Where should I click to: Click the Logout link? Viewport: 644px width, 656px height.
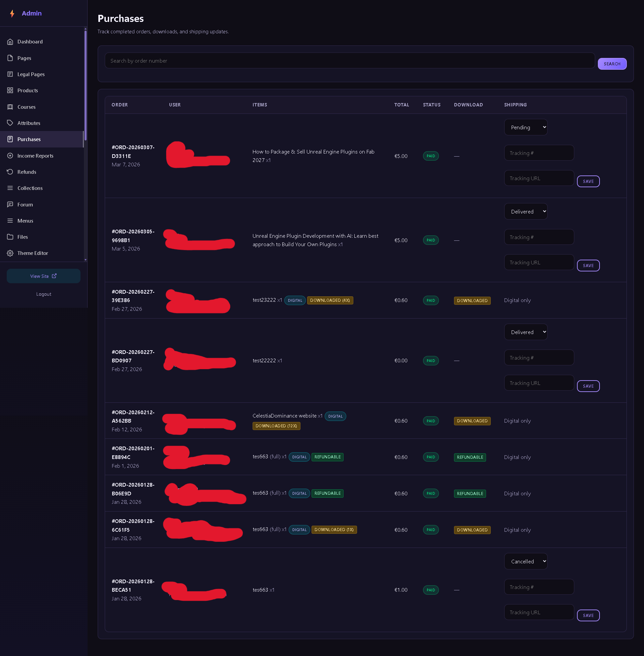[x=44, y=294]
